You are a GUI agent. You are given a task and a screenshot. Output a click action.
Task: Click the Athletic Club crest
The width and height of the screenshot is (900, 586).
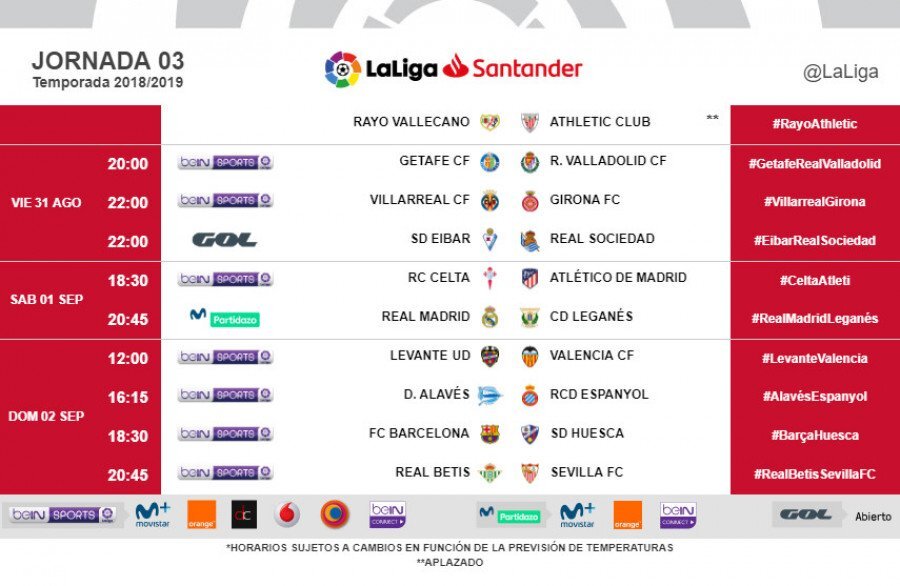click(530, 122)
